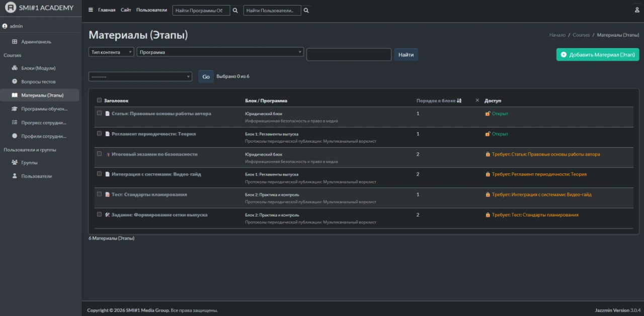The image size is (644, 316).
Task: Click the Добавить Материал (Этап) button
Action: pos(598,55)
